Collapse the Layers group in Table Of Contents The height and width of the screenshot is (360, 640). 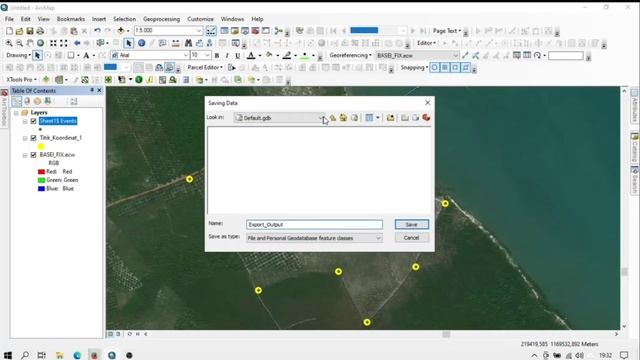pos(16,113)
